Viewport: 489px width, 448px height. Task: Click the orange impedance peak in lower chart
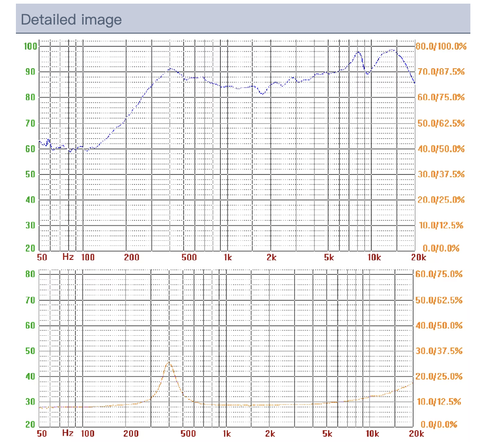tap(169, 363)
